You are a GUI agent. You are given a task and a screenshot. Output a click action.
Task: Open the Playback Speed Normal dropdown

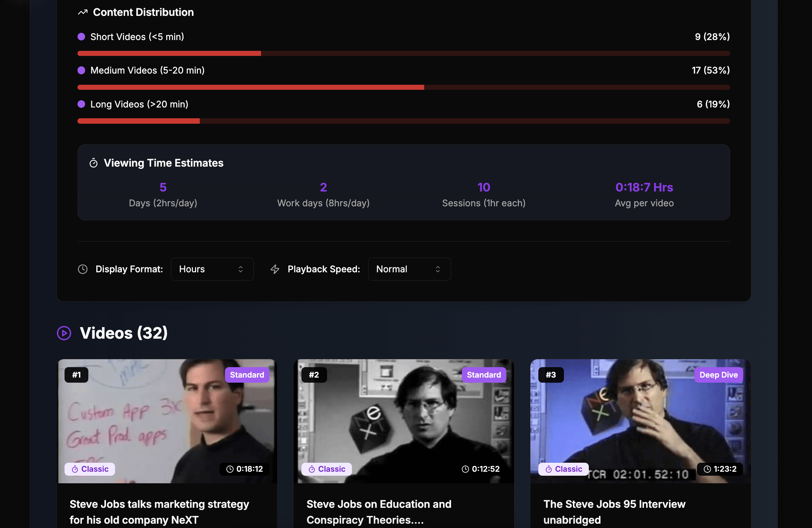click(409, 269)
